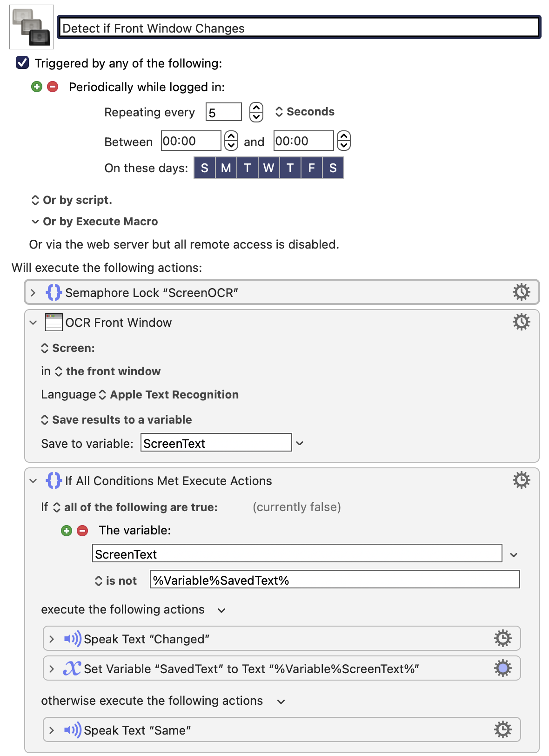Expand the Semaphore Lock "ScreenOCR" action
Viewport: 549px width, 756px height.
tap(33, 292)
